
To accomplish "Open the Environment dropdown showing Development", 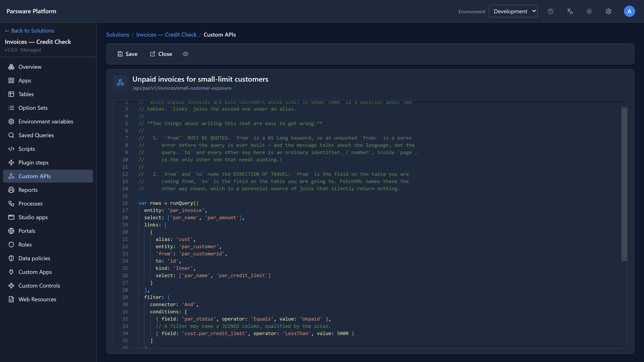I will (513, 11).
